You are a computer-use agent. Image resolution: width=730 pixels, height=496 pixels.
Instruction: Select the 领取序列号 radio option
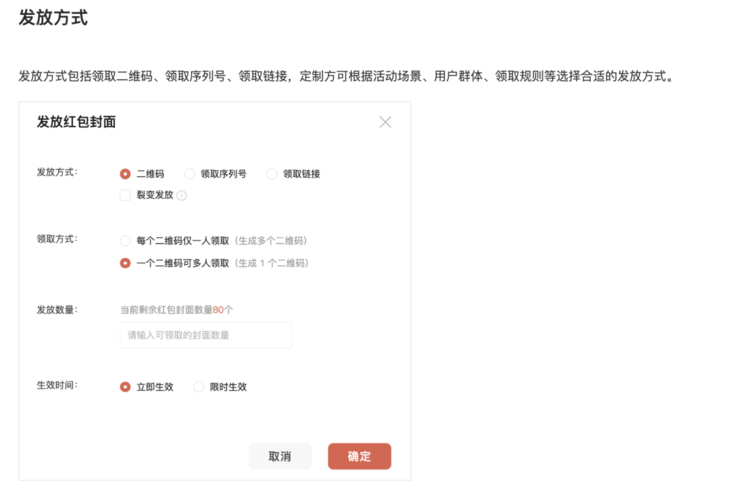[189, 174]
